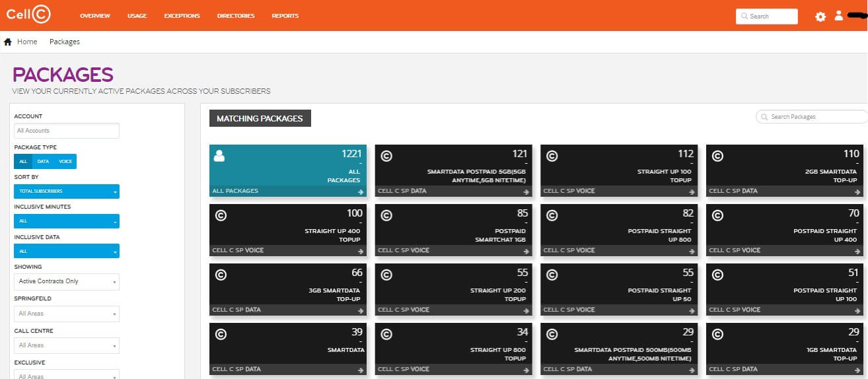Click the ACCOUNT filter label
This screenshot has width=868, height=379.
[28, 116]
